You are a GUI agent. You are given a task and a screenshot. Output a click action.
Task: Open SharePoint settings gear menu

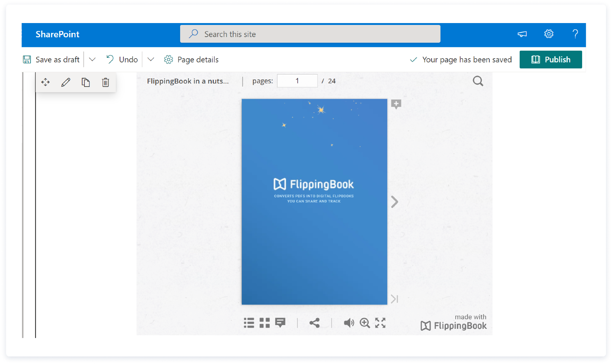coord(548,34)
